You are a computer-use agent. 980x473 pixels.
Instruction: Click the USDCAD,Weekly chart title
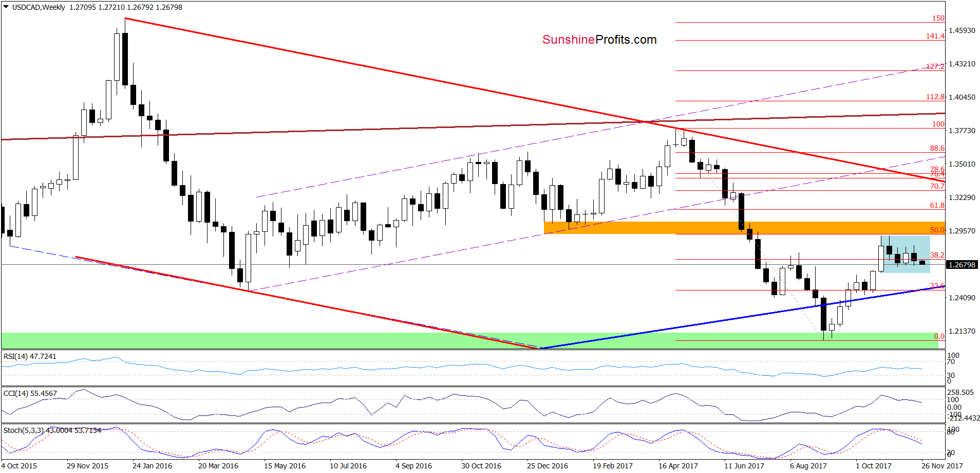click(x=39, y=7)
